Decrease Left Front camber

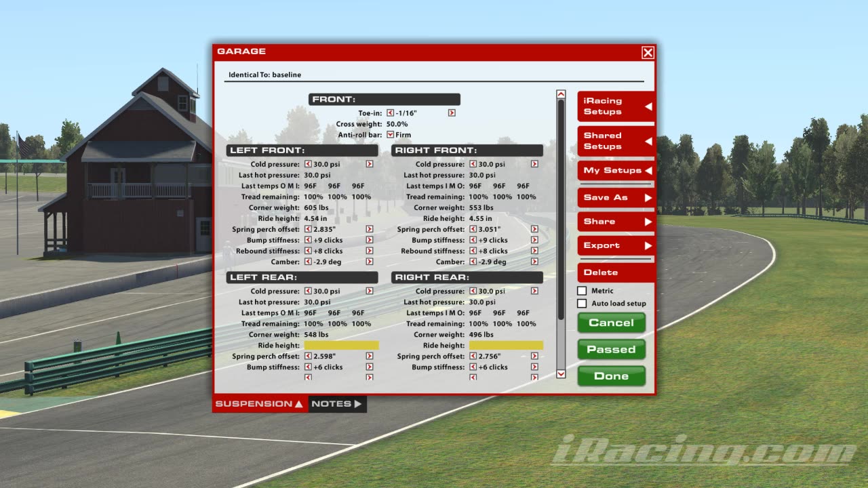308,262
